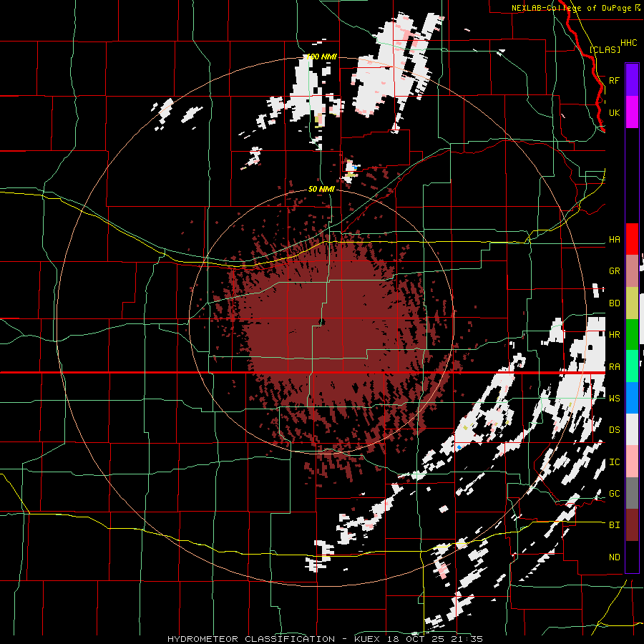The height and width of the screenshot is (644, 644).
Task: Click the RF legend label
Action: [x=614, y=80]
